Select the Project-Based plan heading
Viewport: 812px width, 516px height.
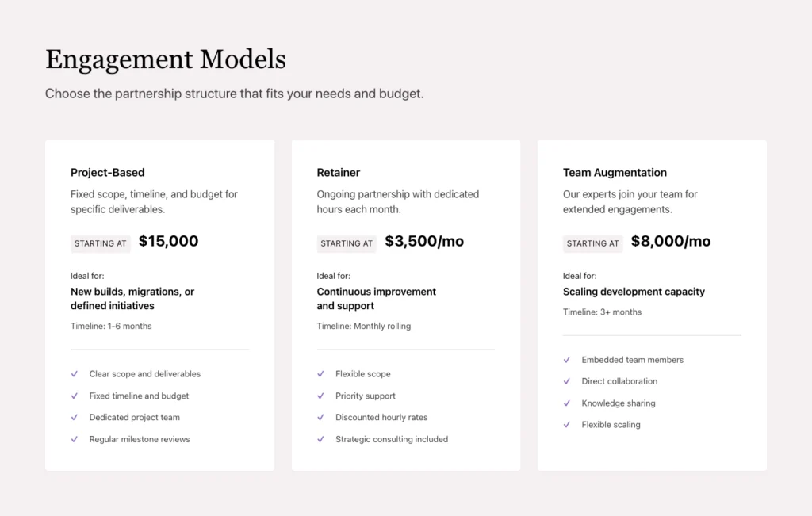coord(107,172)
